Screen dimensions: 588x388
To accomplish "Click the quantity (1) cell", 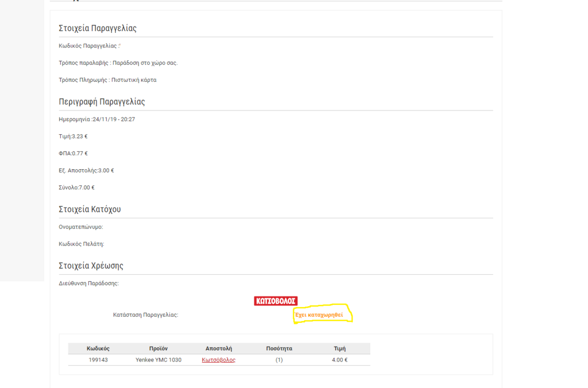I will coord(279,360).
